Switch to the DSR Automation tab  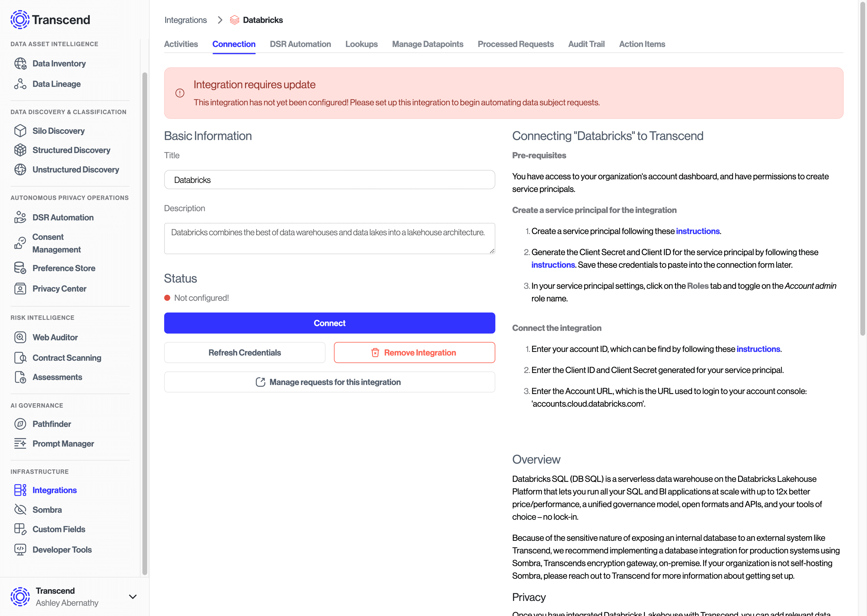(x=300, y=44)
